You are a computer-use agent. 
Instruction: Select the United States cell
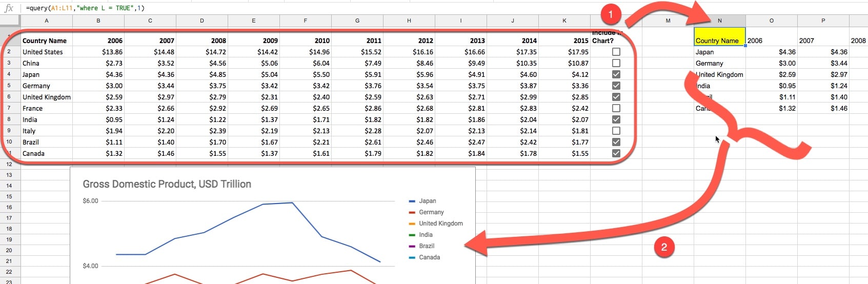point(46,52)
